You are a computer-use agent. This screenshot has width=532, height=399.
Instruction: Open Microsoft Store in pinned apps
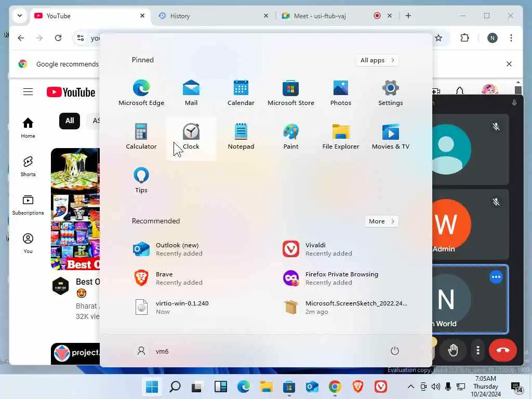coord(291,92)
